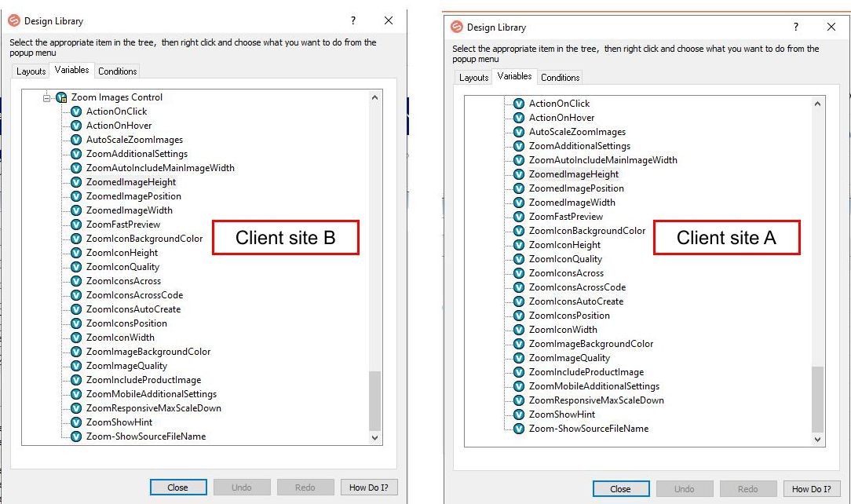Viewport: 851px width, 504px height.
Task: Open the Conditions tab in the right dialog
Action: click(x=560, y=78)
